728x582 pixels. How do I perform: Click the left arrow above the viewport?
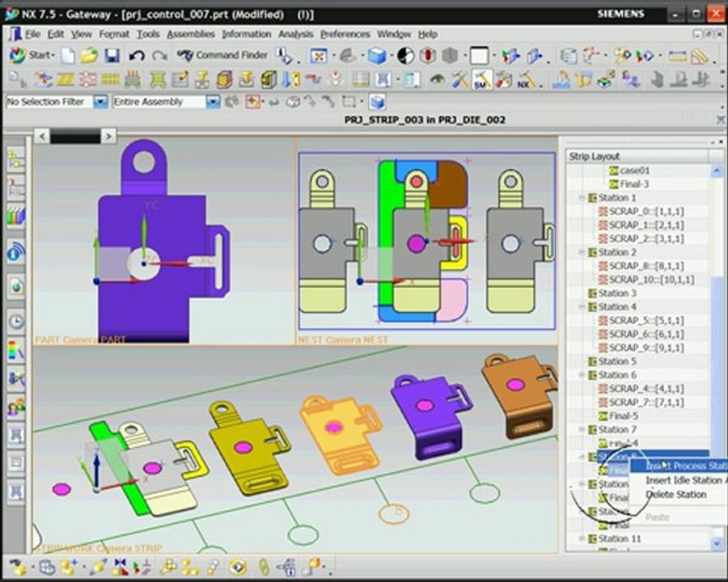pos(42,137)
